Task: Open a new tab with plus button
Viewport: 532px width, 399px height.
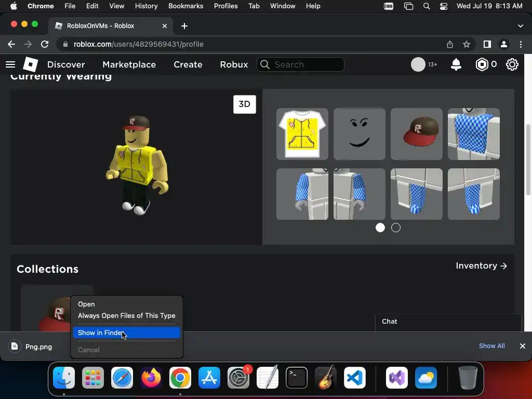Action: point(184,26)
